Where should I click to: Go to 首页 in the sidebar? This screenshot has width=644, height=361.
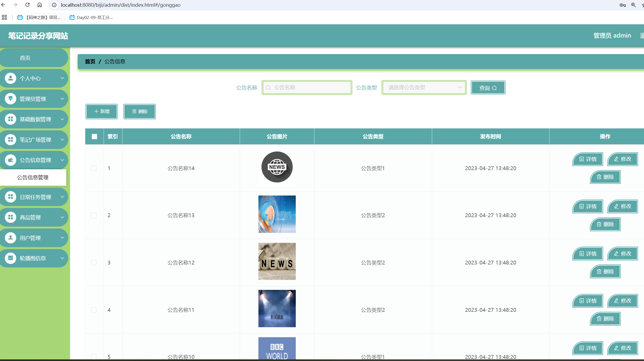tap(34, 58)
